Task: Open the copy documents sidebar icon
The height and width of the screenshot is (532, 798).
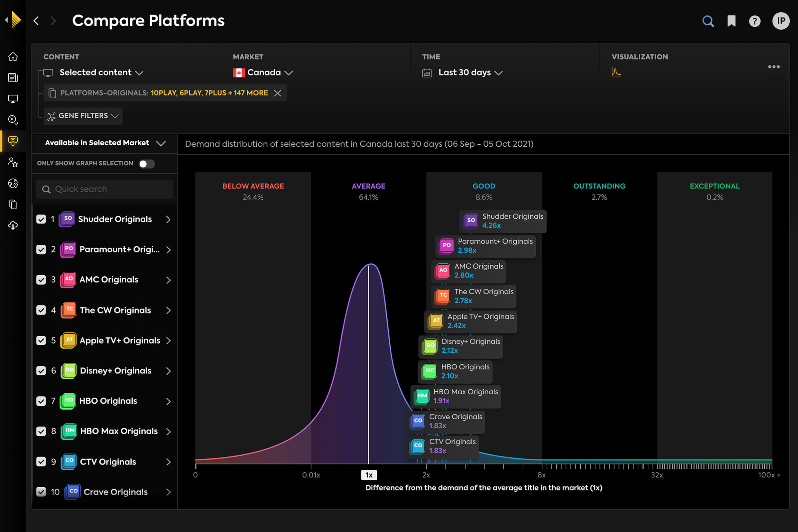Action: (13, 204)
